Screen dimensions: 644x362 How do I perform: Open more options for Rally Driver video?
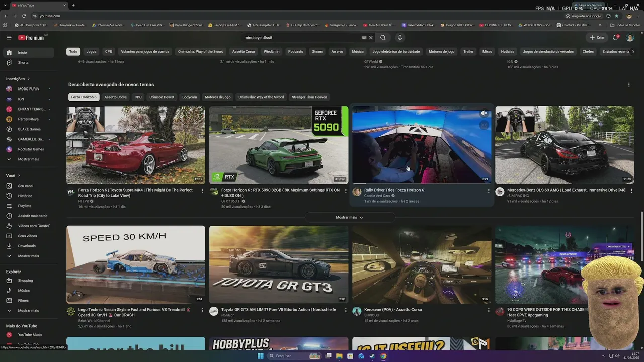[489, 191]
